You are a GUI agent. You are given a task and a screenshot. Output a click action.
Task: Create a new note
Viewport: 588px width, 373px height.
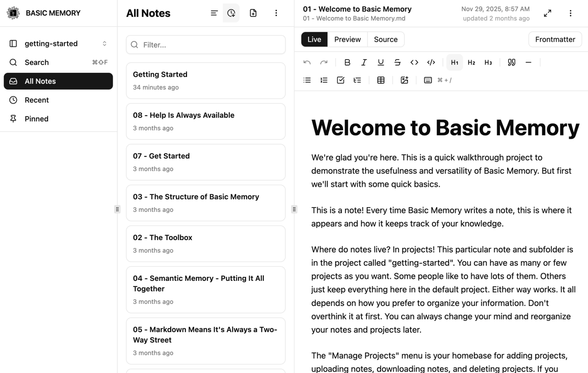[253, 13]
